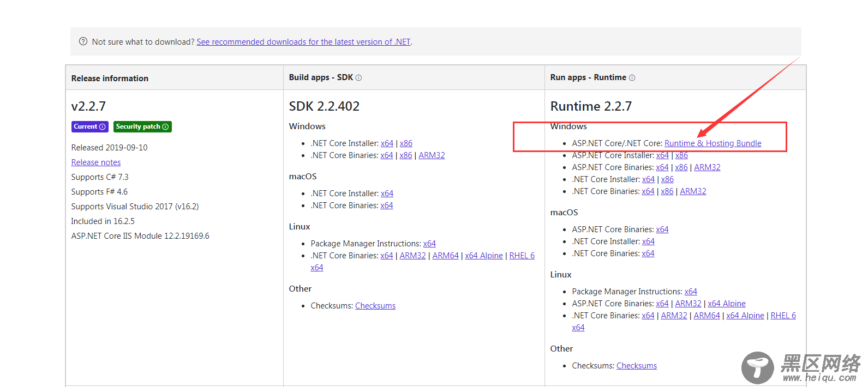Download Runtime Windows .NET Core Binaries x64
This screenshot has width=868, height=387.
pyautogui.click(x=648, y=191)
